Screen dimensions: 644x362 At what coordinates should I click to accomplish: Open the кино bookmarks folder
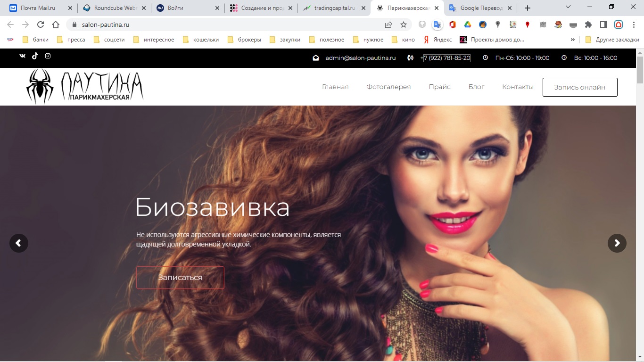pyautogui.click(x=403, y=40)
